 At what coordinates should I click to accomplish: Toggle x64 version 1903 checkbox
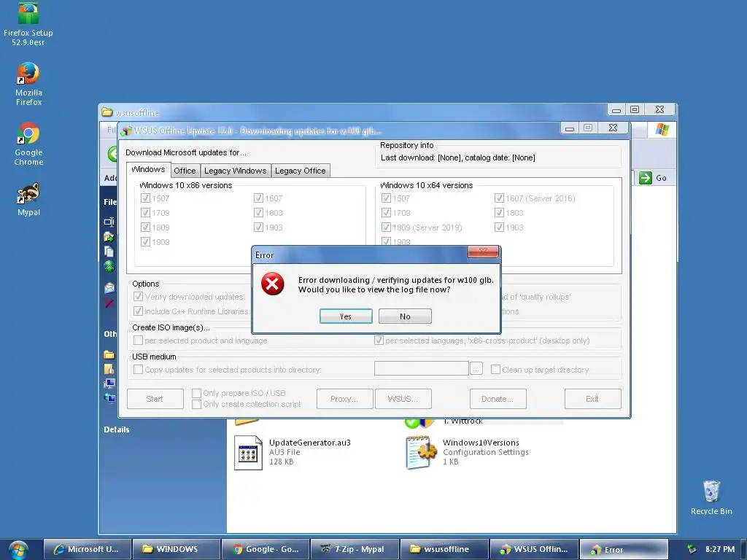(499, 227)
